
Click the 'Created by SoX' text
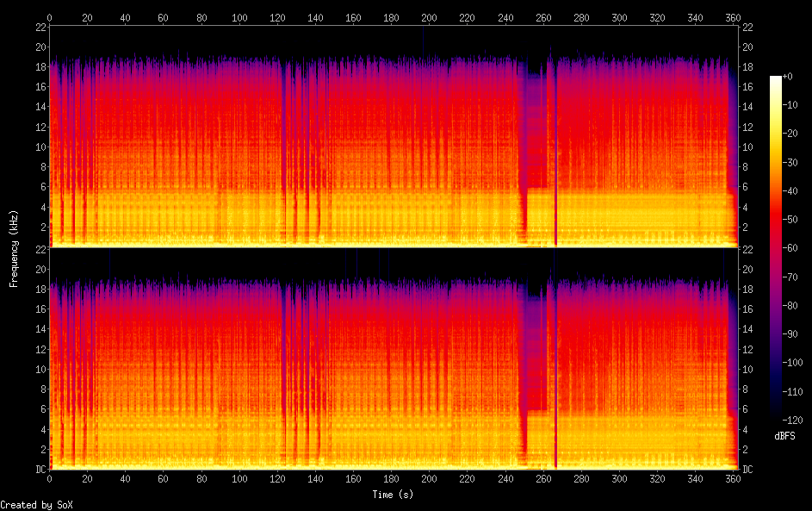(36, 504)
